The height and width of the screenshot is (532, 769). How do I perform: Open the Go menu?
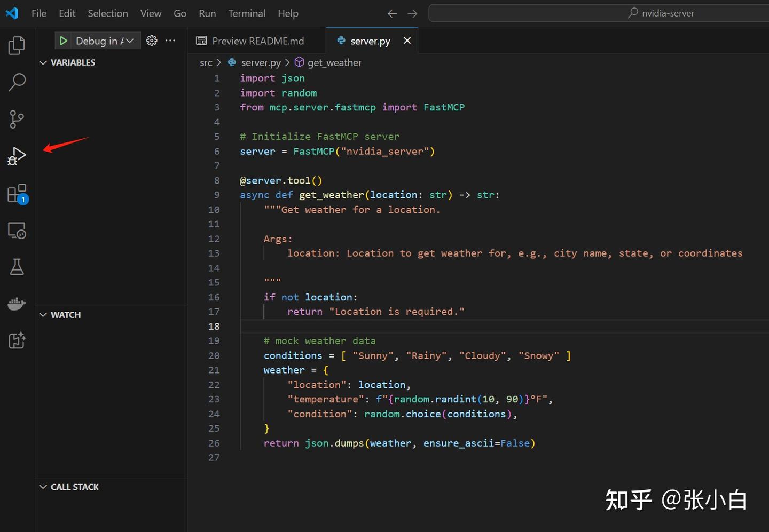(180, 13)
